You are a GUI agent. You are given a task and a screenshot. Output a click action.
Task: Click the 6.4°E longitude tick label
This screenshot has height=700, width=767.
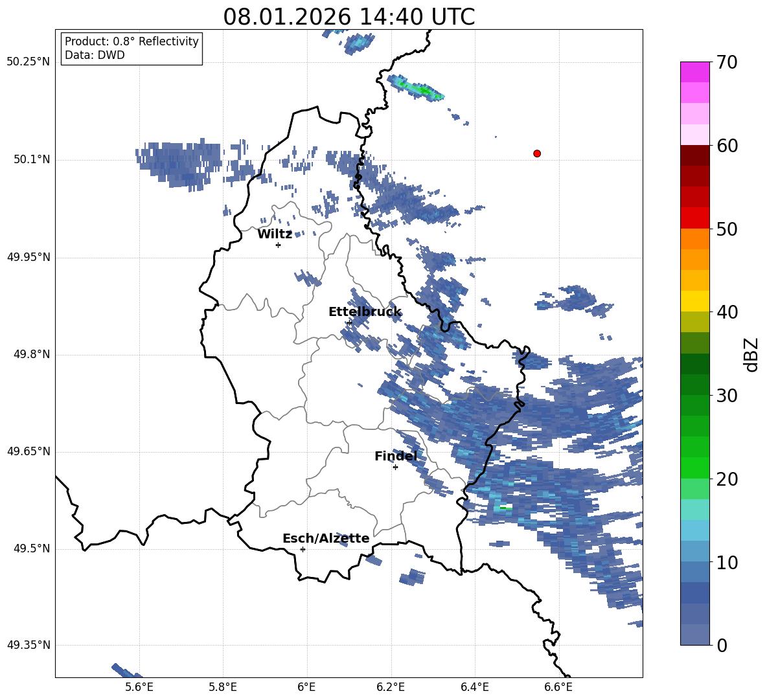[x=474, y=687]
